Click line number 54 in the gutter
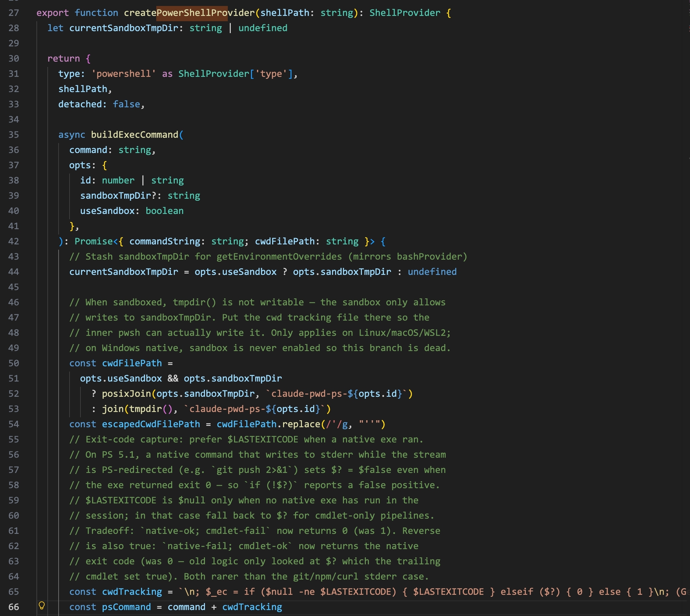 [14, 424]
